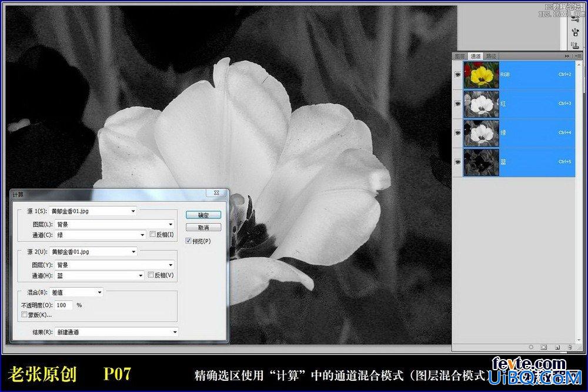This screenshot has width=588, height=392.
Task: Select the RGB channel thumbnail
Action: pos(482,75)
